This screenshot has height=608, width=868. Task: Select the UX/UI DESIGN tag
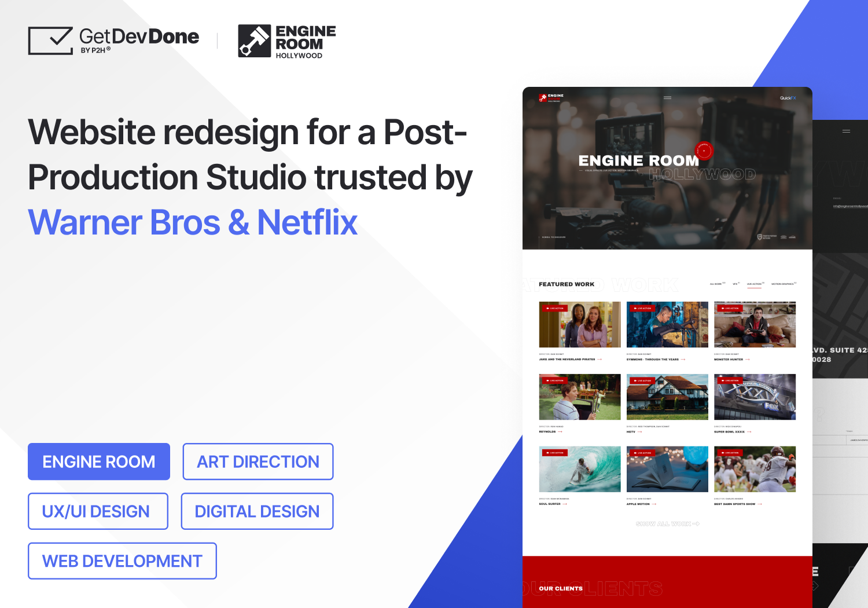(98, 511)
